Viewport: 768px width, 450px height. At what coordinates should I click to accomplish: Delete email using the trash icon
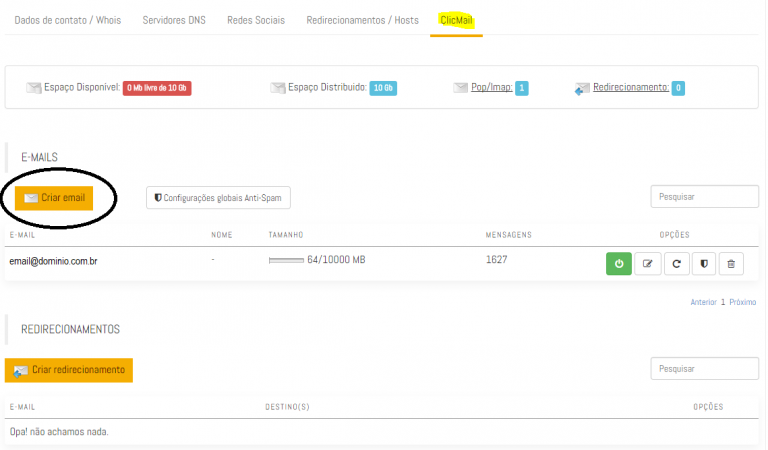click(731, 264)
